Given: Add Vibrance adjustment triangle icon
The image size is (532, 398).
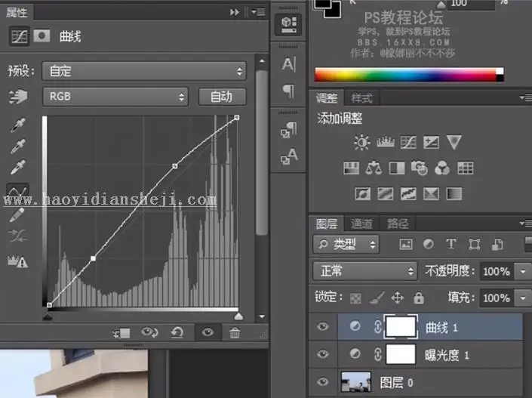Looking at the screenshot, I should 454,142.
